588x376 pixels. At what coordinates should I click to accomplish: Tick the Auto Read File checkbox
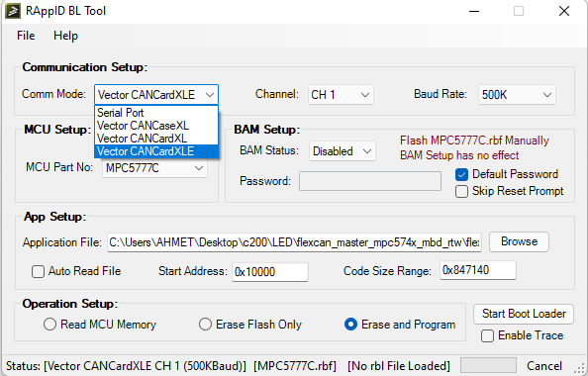pyautogui.click(x=38, y=271)
